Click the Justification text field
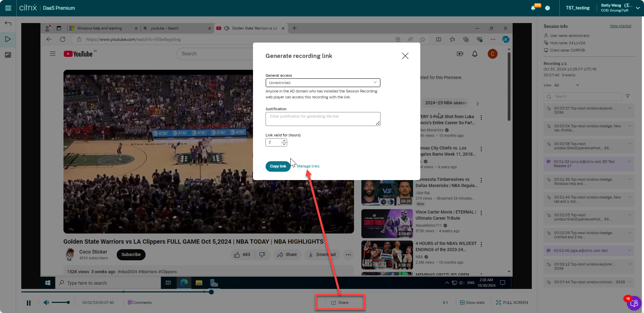644x313 pixels. click(x=323, y=119)
